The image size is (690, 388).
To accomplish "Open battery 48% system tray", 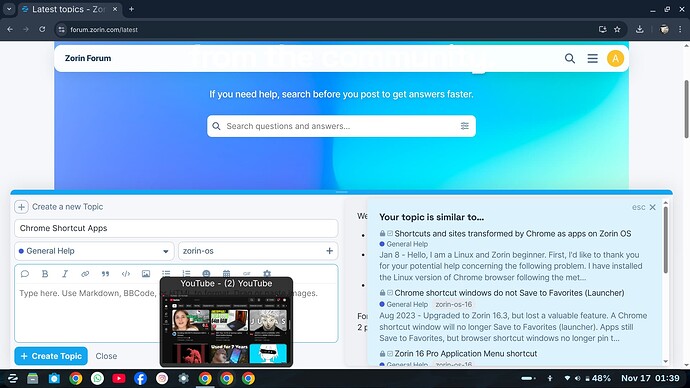I will coord(598,378).
